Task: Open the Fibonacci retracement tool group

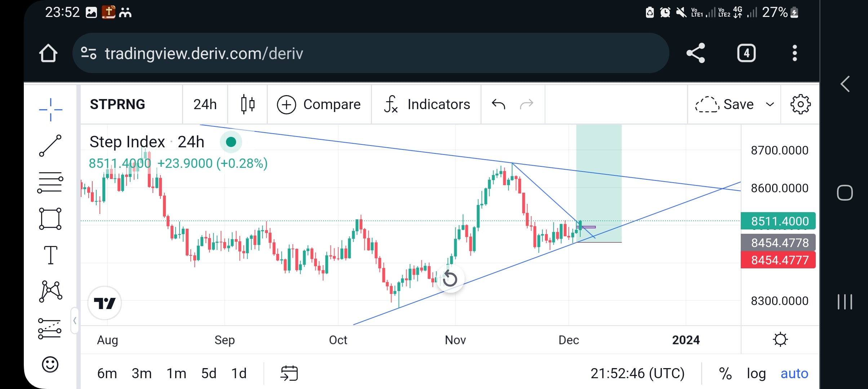Action: point(50,182)
